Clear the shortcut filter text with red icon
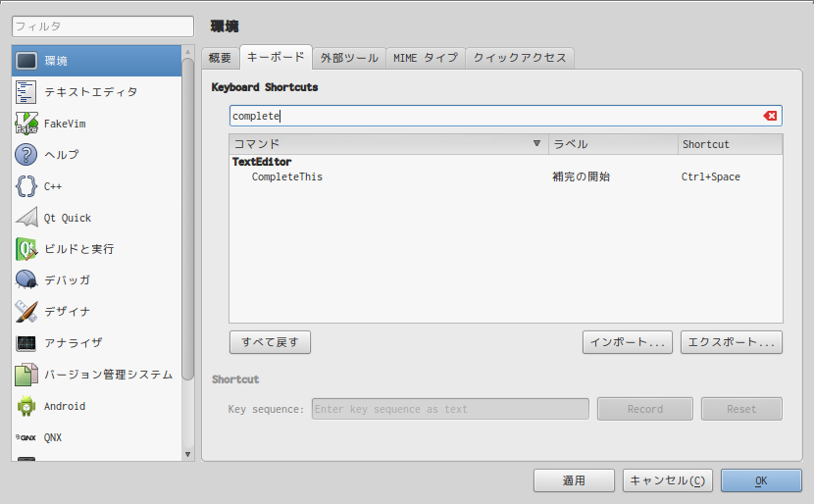 [x=770, y=116]
